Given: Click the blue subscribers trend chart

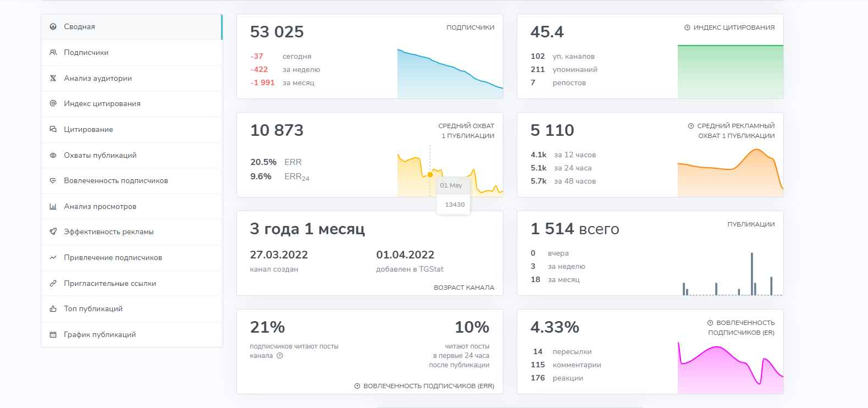Looking at the screenshot, I should pos(450,77).
